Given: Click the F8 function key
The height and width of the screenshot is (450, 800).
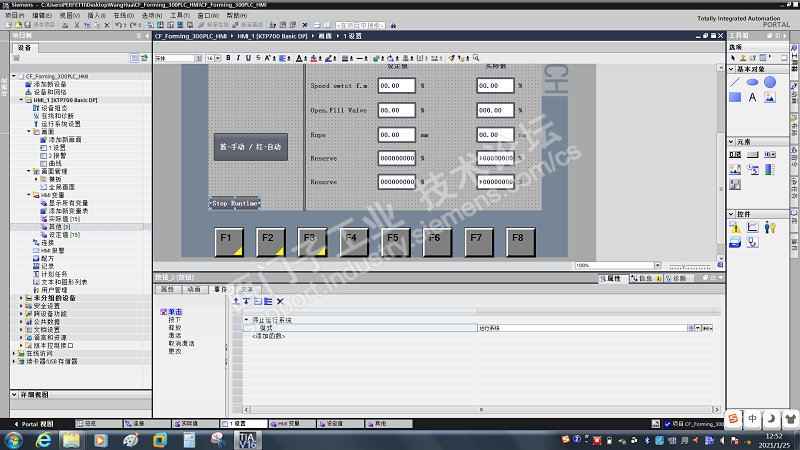Looking at the screenshot, I should [x=520, y=242].
